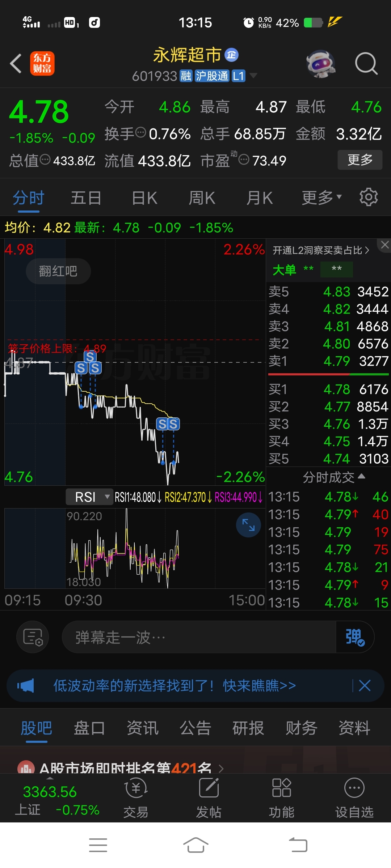The image size is (391, 868).
Task: Tap the 融 margin trading badge
Action: click(186, 76)
